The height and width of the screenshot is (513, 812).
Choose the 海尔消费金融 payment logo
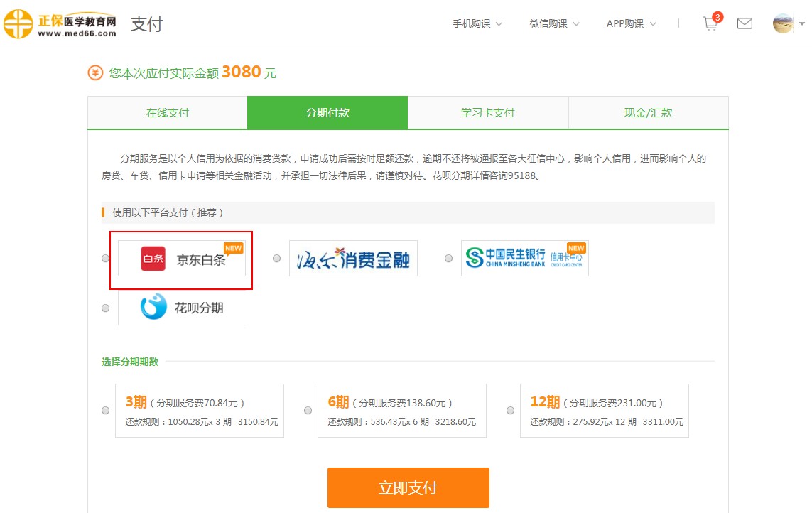click(x=353, y=259)
